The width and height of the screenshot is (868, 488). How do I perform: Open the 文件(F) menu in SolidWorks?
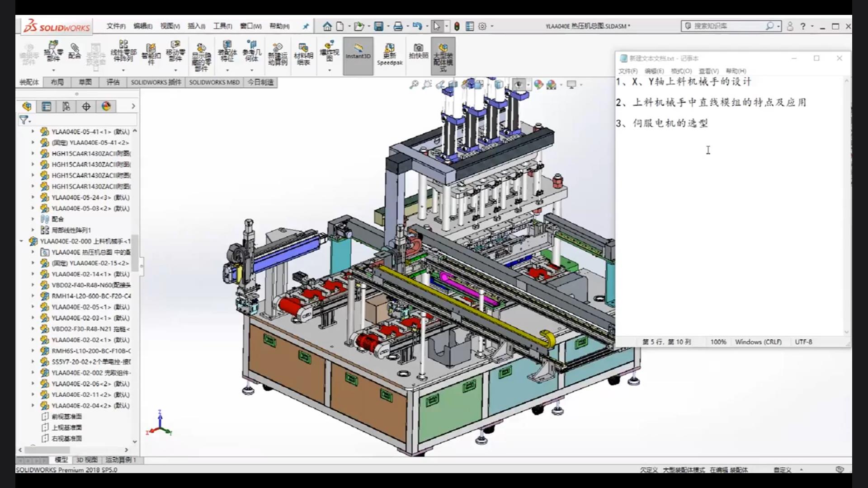(116, 26)
